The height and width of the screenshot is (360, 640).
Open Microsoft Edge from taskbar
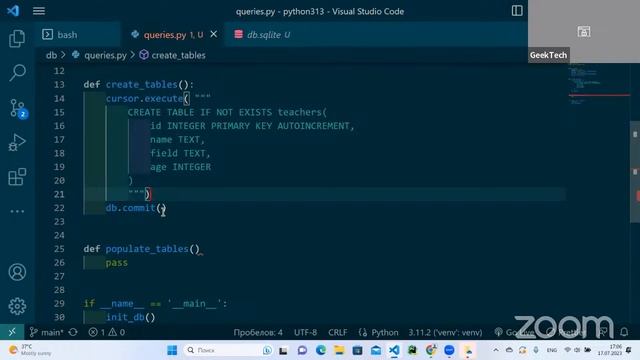click(321, 350)
